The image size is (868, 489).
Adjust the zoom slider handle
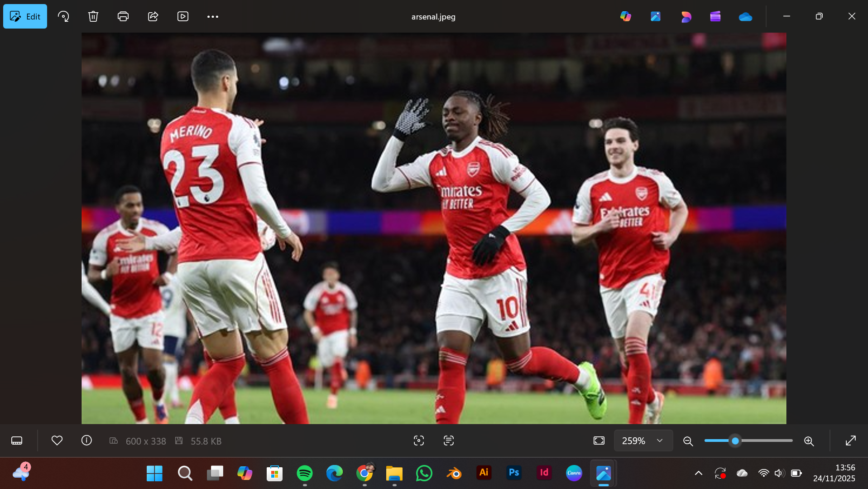click(735, 441)
